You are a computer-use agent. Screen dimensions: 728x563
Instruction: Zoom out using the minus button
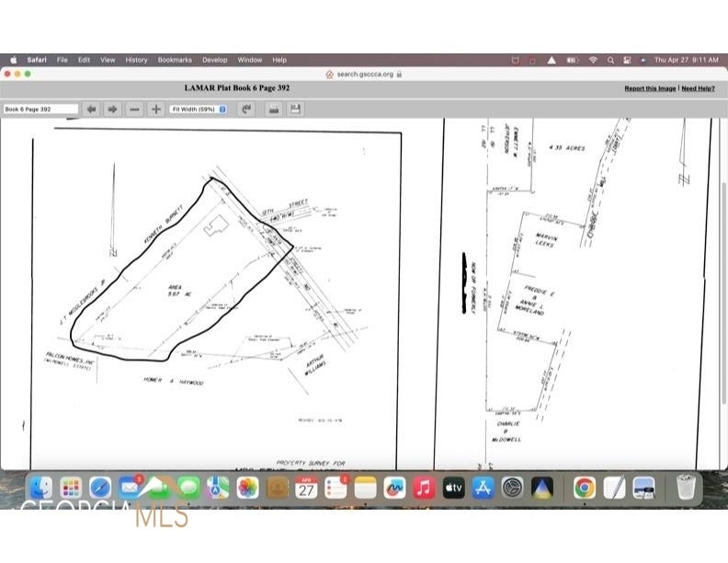(135, 109)
